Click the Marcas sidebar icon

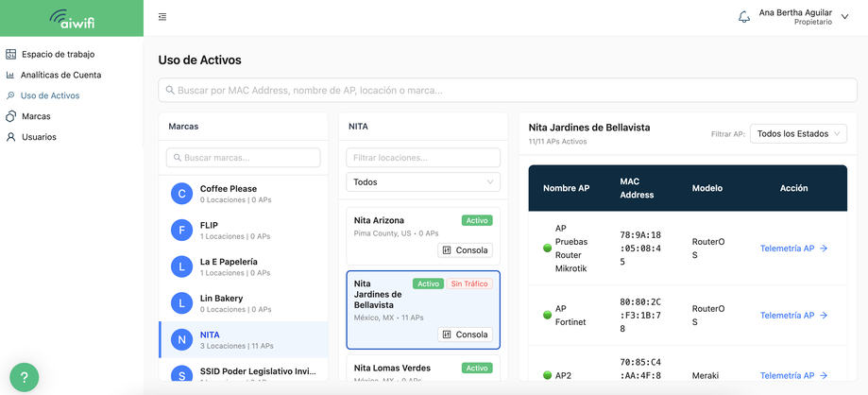click(x=10, y=116)
